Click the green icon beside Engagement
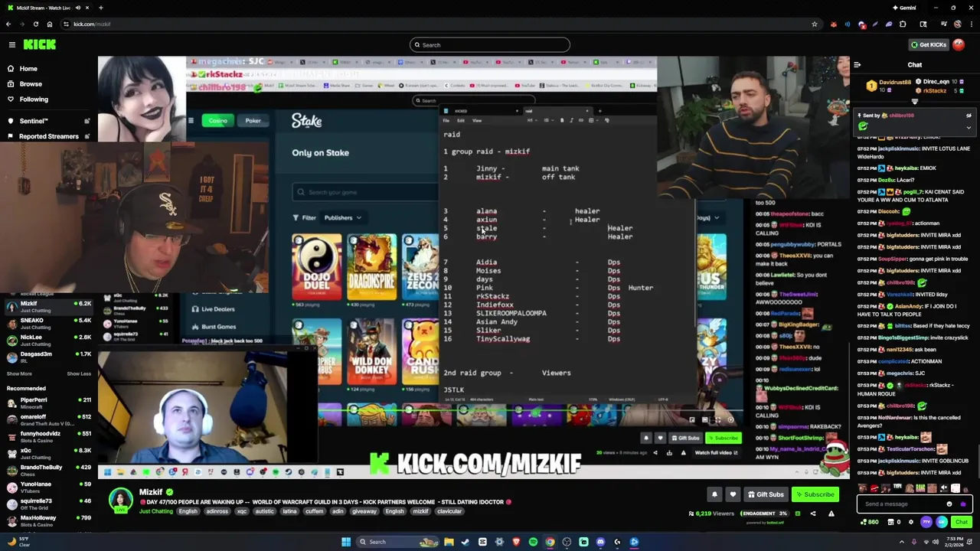 (x=797, y=514)
